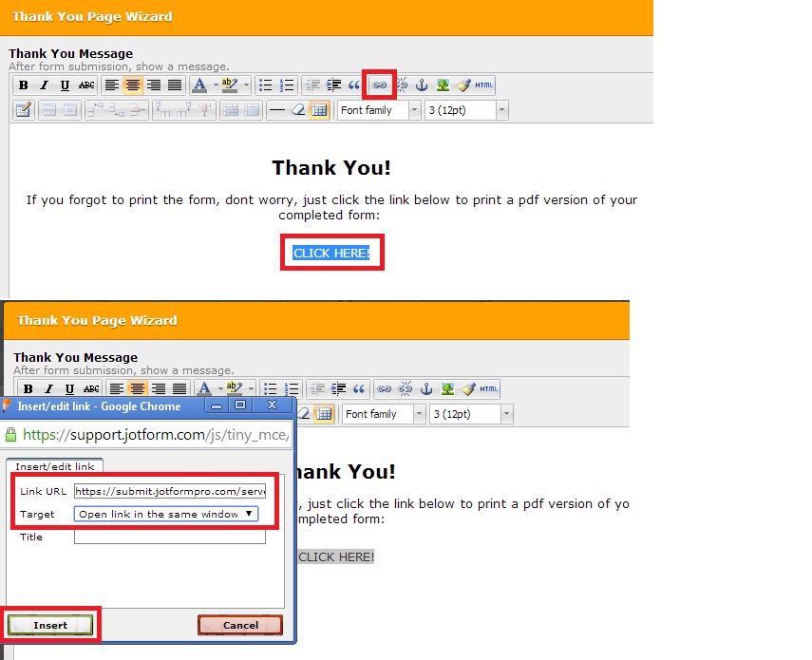Click the Remove formatting eraser icon
The width and height of the screenshot is (812, 660).
pyautogui.click(x=296, y=111)
